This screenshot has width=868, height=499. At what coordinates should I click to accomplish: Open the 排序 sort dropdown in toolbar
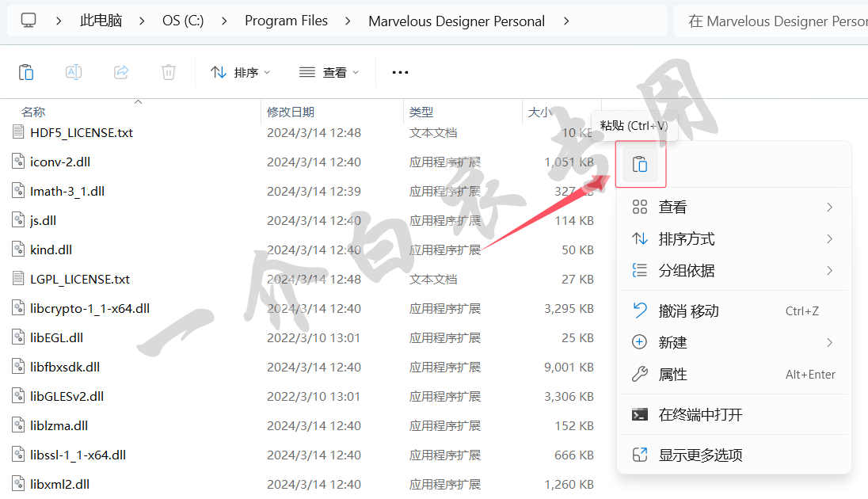[x=241, y=72]
